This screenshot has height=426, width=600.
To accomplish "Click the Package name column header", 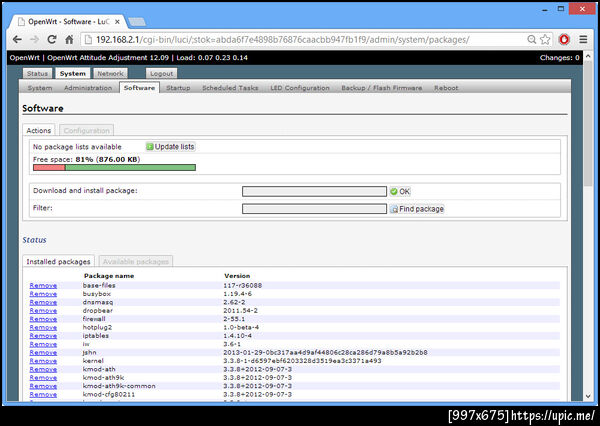I will [109, 276].
